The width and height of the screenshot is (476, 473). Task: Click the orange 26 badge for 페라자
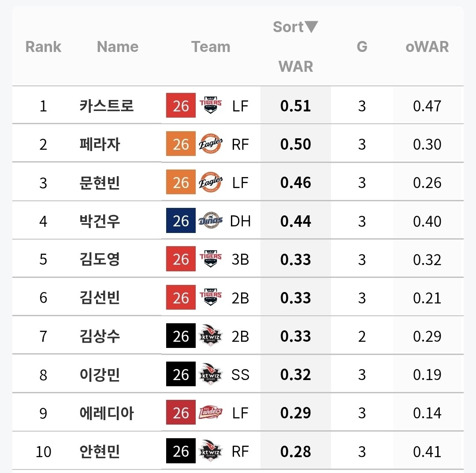(181, 144)
